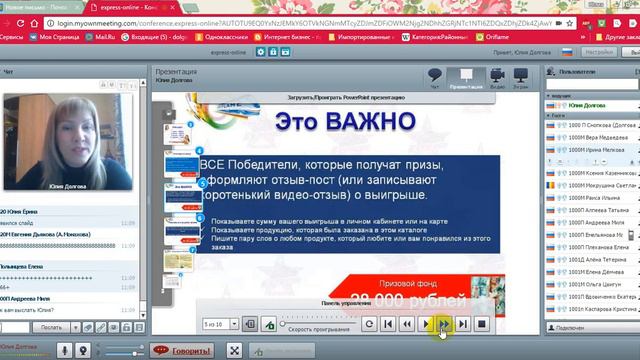The width and height of the screenshot is (640, 360).
Task: Click the Пользователи panel header icon
Action: [551, 72]
